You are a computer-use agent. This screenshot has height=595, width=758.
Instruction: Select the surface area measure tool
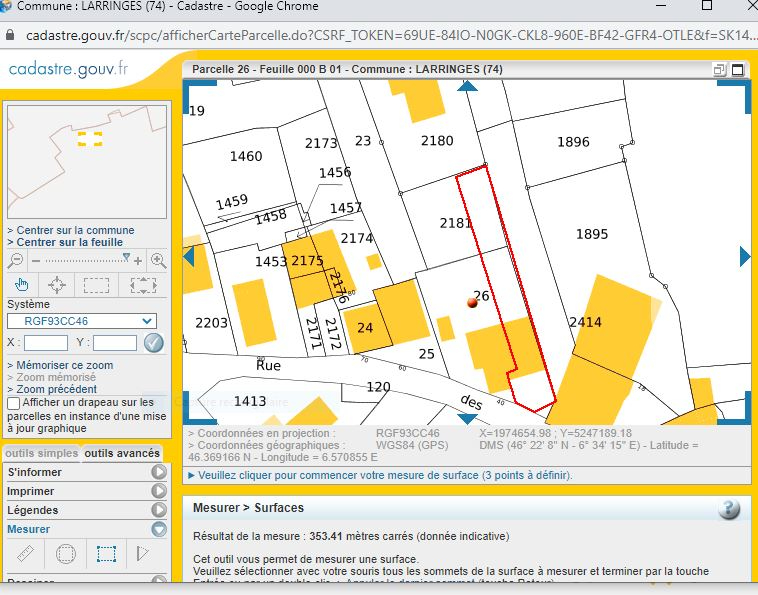(x=106, y=553)
